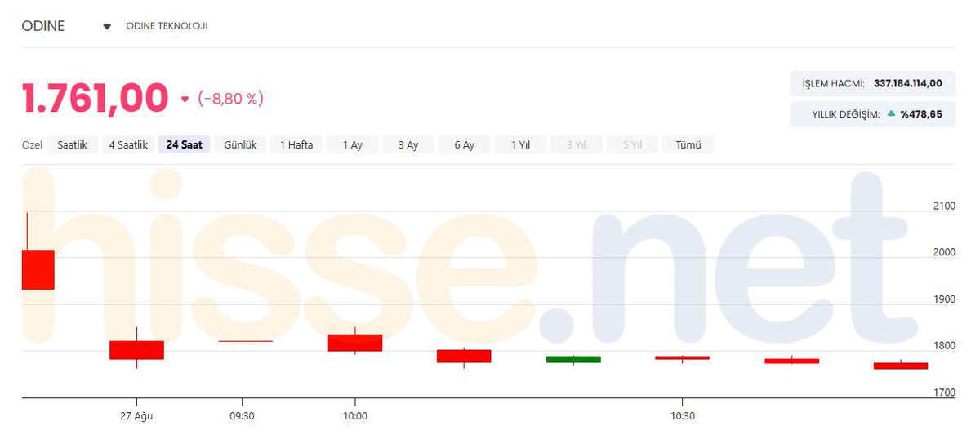Image resolution: width=980 pixels, height=439 pixels.
Task: Click the red candlestick above 10:00
Action: point(355,343)
